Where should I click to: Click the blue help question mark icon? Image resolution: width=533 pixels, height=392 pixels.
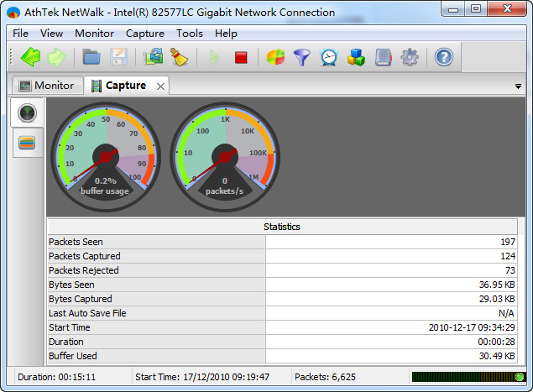443,57
